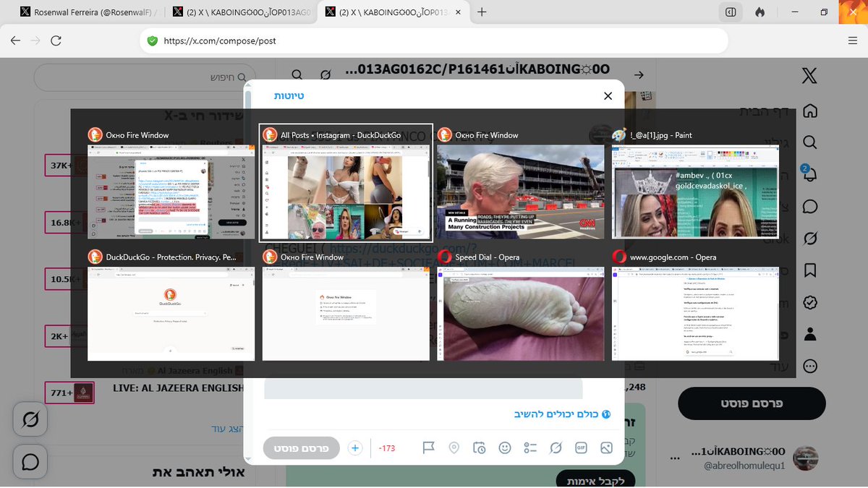Open account switcher @abreolhomulequ1
868x488 pixels.
pyautogui.click(x=752, y=459)
